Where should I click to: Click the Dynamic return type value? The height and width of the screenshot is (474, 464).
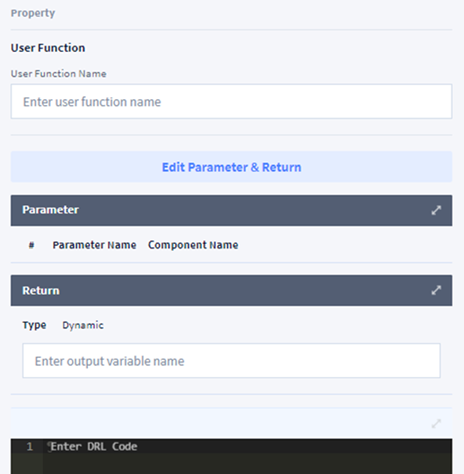83,325
